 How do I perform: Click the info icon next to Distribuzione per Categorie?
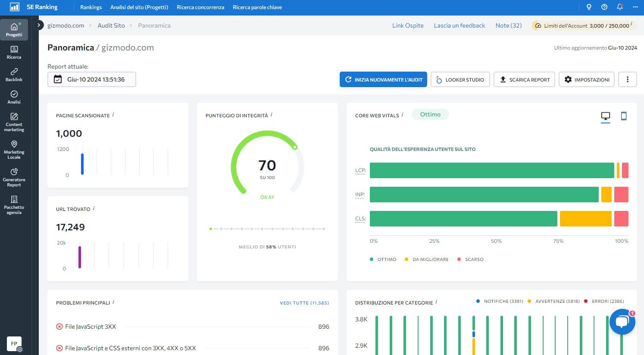click(x=436, y=302)
